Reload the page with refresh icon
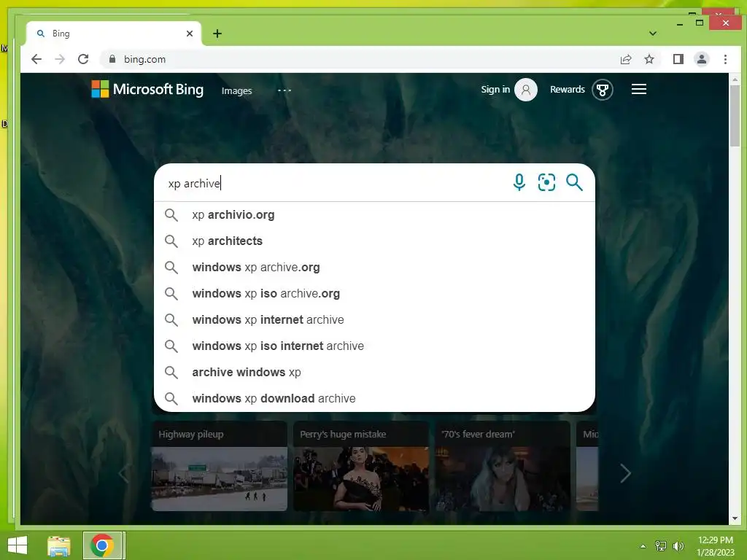747x560 pixels. [x=83, y=59]
